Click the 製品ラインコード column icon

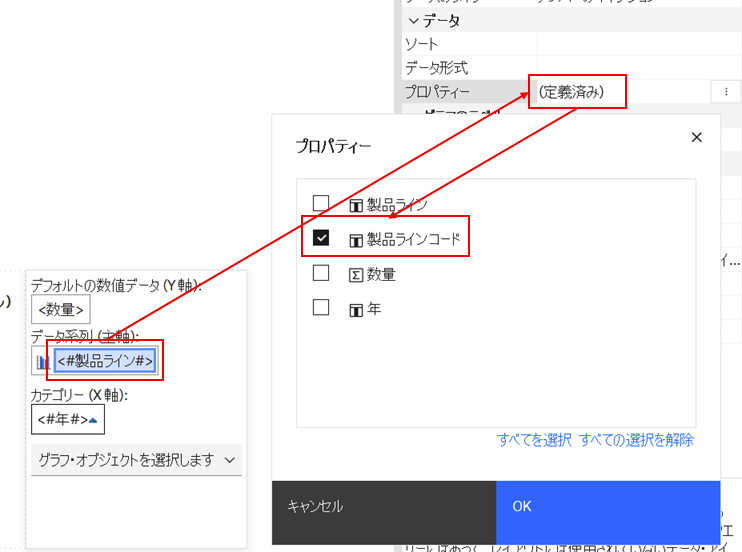point(356,240)
